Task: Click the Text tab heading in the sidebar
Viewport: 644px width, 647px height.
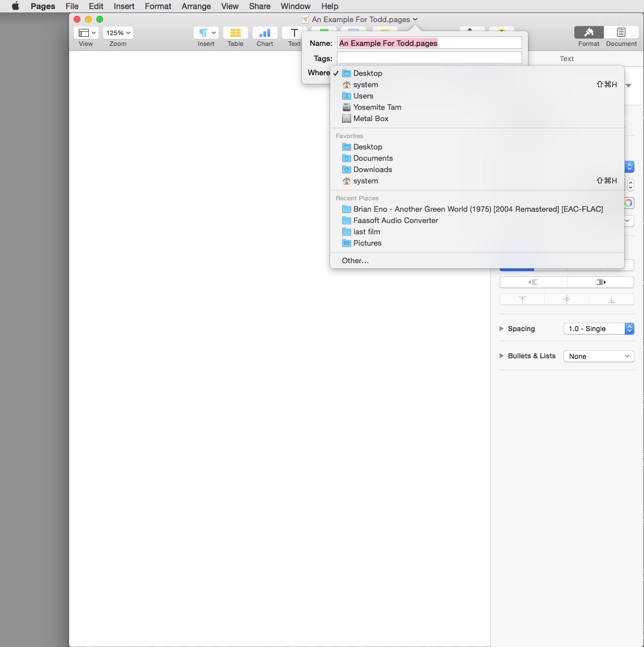Action: point(566,59)
